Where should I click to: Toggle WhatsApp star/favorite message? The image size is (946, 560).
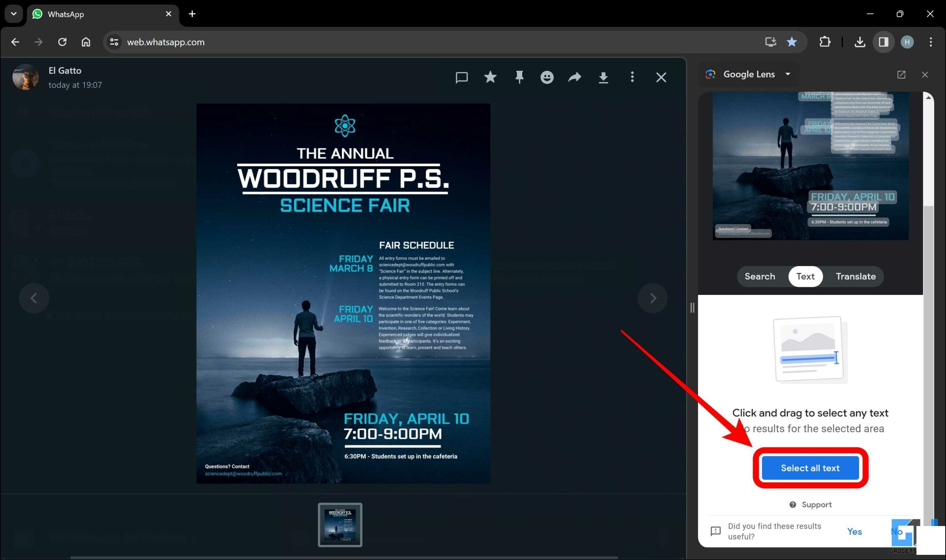click(490, 77)
